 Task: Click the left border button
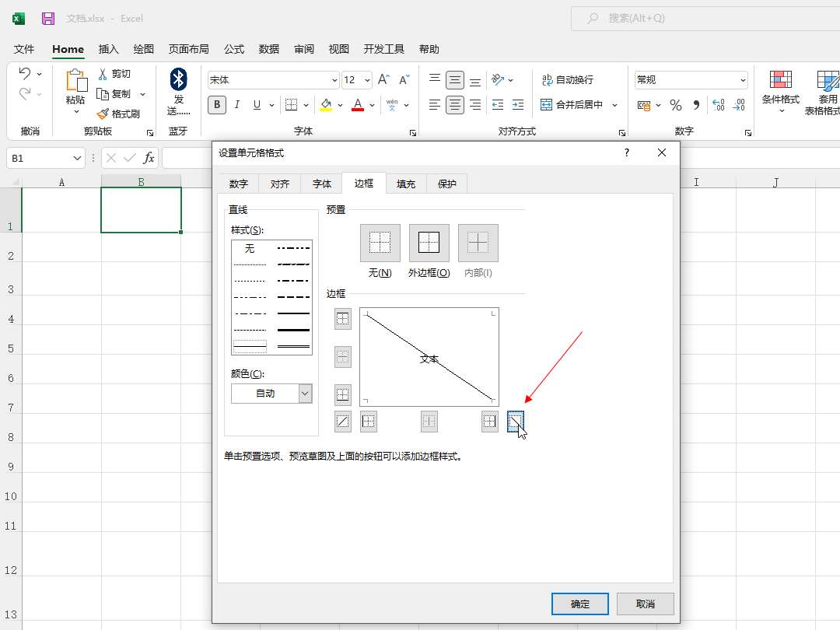click(369, 422)
